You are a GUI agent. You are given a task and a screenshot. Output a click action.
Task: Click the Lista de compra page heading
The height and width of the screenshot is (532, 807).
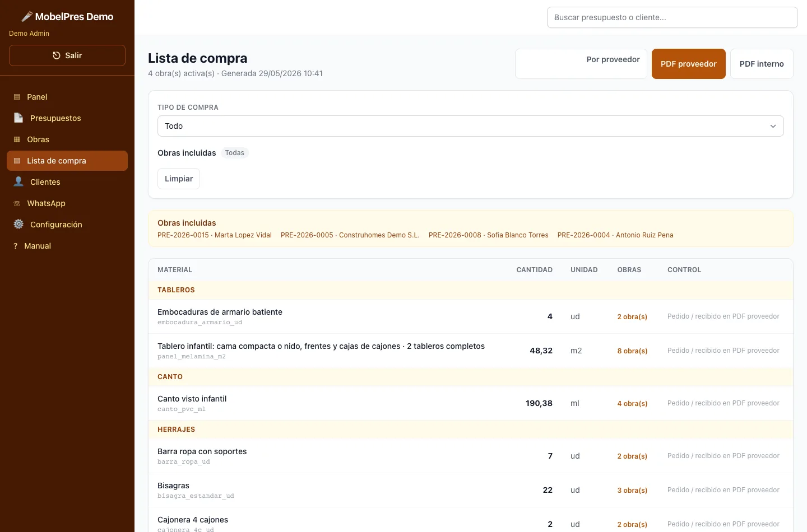[x=197, y=58]
